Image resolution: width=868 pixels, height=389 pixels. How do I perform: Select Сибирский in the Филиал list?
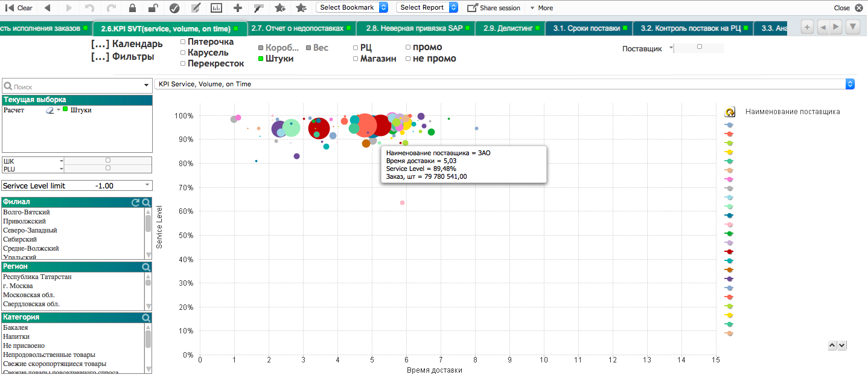click(20, 239)
